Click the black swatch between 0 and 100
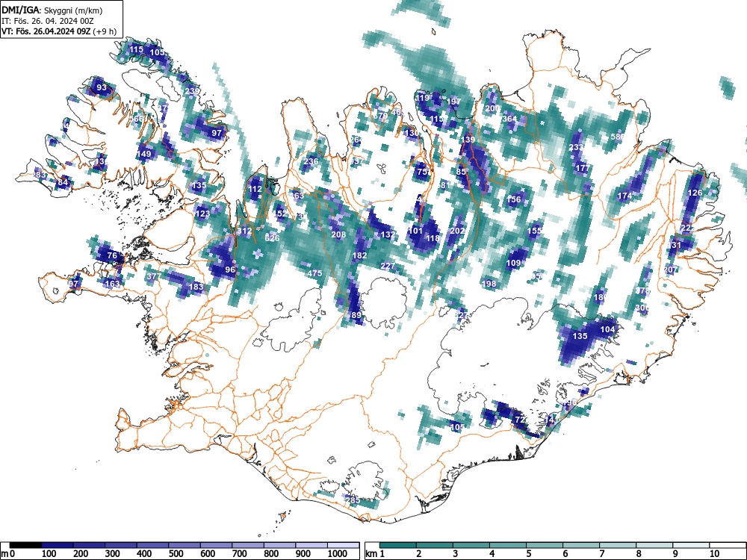Viewport: 747px width, 560px height. click(25, 545)
